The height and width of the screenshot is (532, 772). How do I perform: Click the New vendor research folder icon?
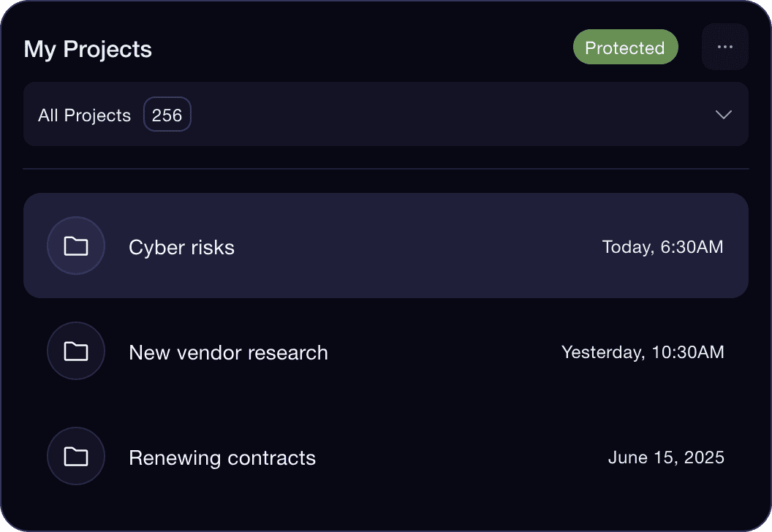(x=76, y=351)
